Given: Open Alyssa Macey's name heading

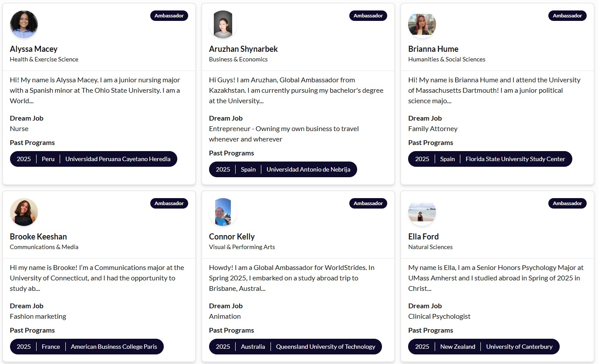Looking at the screenshot, I should 34,49.
